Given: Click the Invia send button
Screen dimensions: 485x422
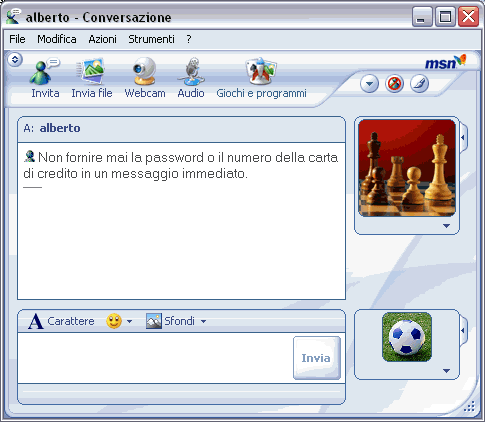Looking at the screenshot, I should [x=317, y=358].
